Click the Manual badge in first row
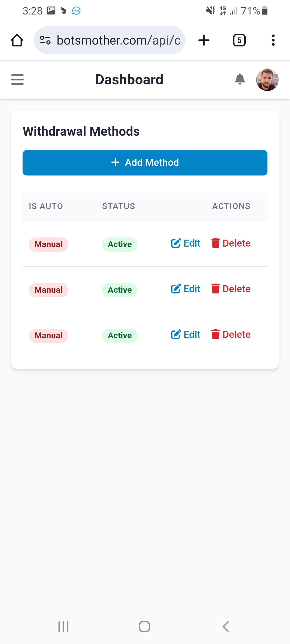This screenshot has width=290, height=644. click(x=48, y=244)
